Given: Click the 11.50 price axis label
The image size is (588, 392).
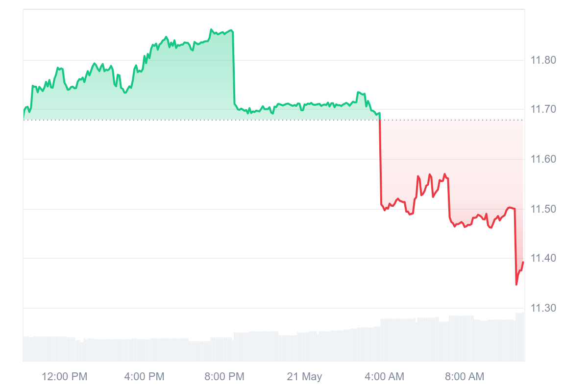Looking at the screenshot, I should (x=543, y=209).
